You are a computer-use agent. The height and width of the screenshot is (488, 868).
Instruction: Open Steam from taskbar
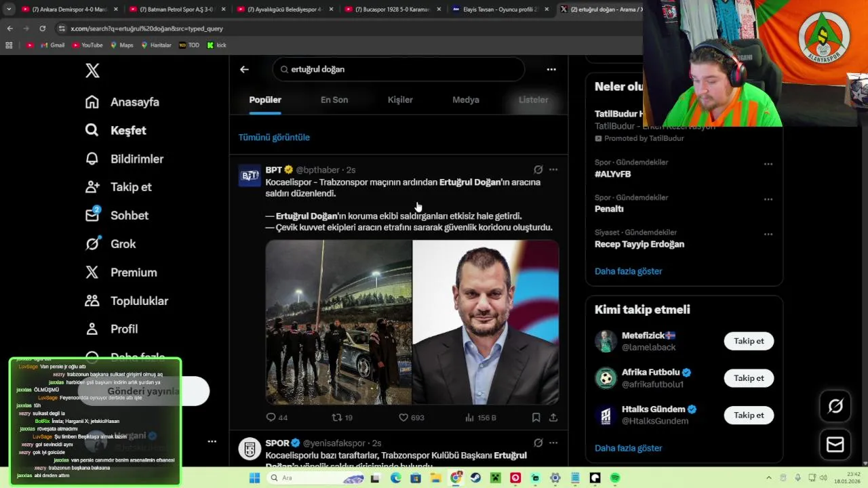pyautogui.click(x=475, y=478)
